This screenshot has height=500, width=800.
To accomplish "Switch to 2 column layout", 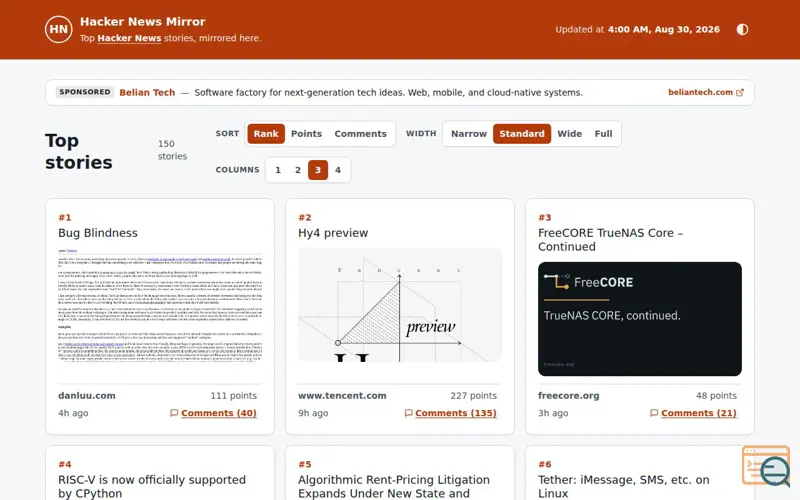I will coord(298,170).
